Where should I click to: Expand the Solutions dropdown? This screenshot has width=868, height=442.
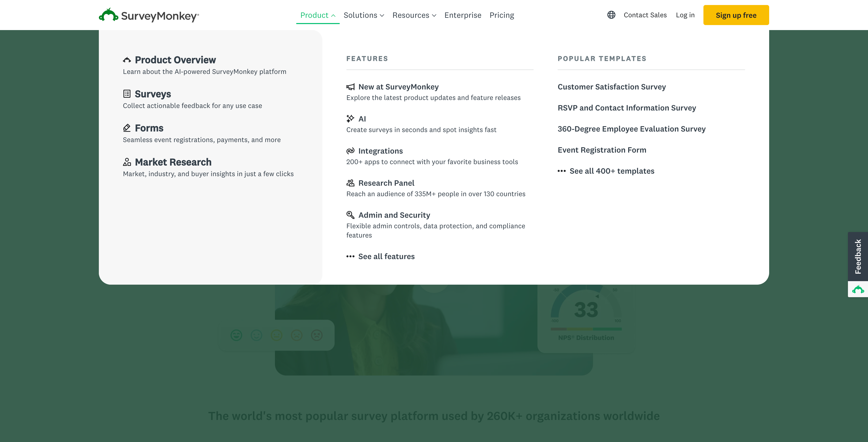364,15
